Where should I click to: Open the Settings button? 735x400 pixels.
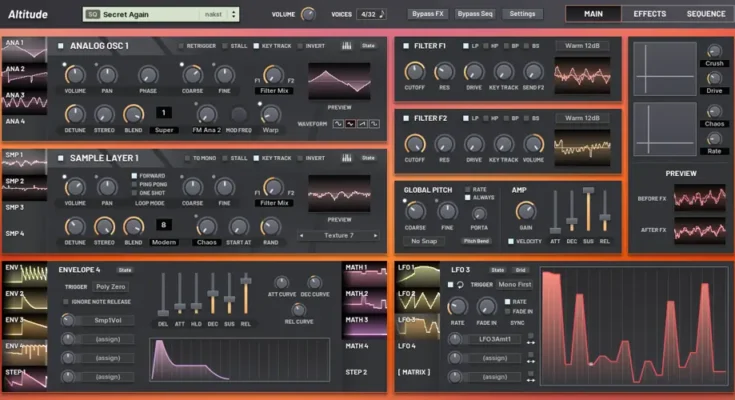522,14
